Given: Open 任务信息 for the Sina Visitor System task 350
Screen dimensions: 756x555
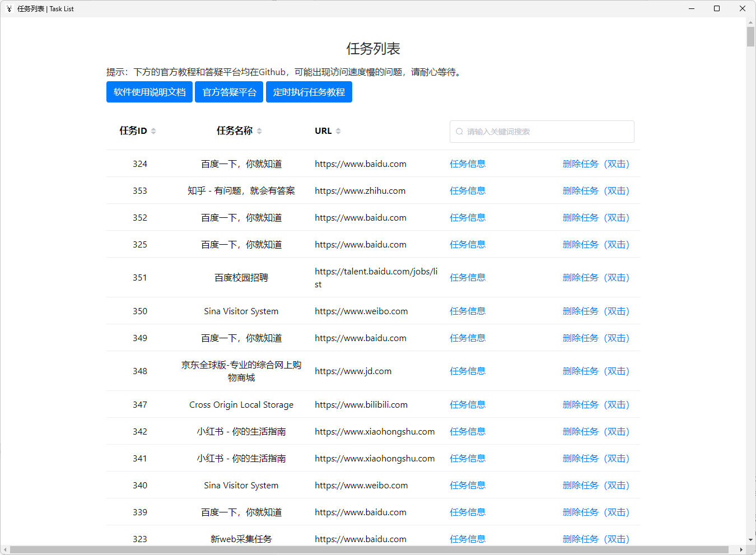Looking at the screenshot, I should point(468,311).
